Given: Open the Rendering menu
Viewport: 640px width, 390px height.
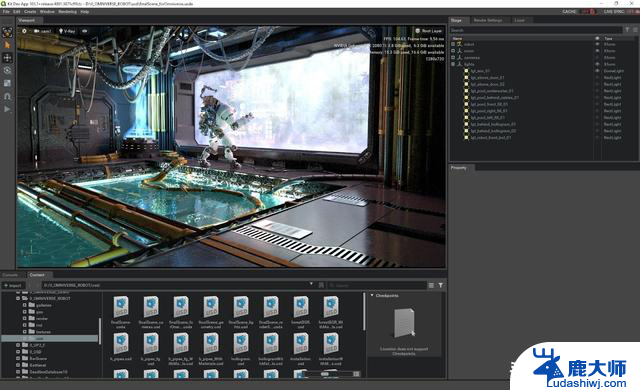Looking at the screenshot, I should (x=67, y=12).
